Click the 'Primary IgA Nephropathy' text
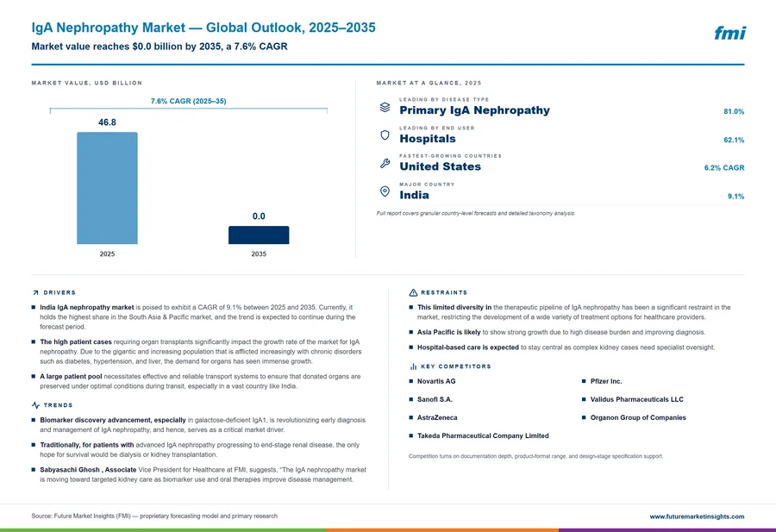 coord(474,110)
